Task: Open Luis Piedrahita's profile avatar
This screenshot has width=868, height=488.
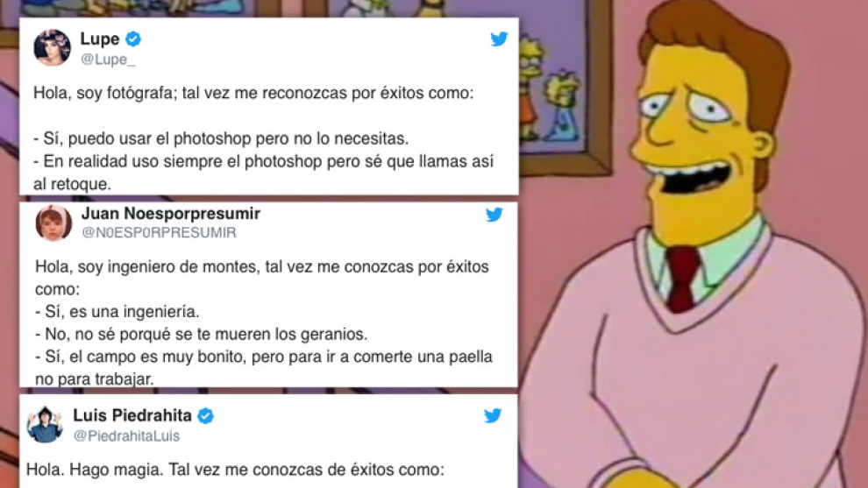Action: point(45,424)
